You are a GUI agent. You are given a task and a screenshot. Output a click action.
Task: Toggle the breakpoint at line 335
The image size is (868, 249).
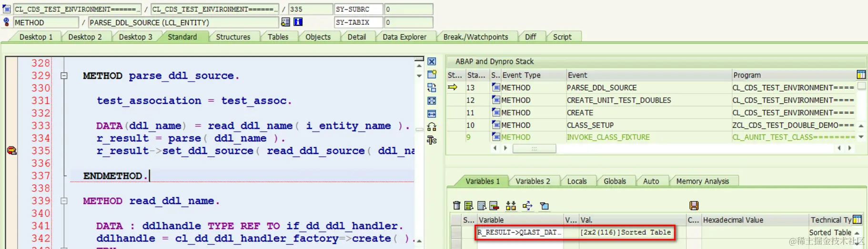[11, 150]
